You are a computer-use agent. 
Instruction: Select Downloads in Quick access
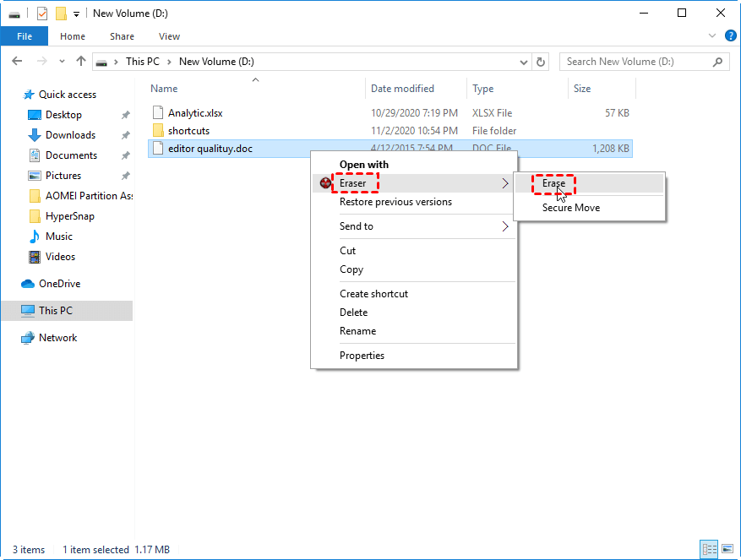[x=70, y=135]
